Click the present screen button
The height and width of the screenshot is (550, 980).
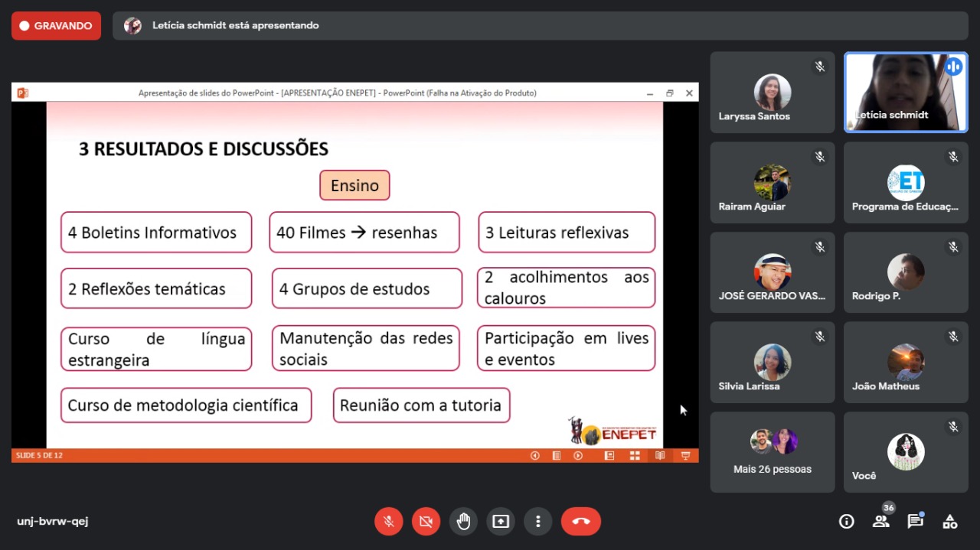[501, 522]
